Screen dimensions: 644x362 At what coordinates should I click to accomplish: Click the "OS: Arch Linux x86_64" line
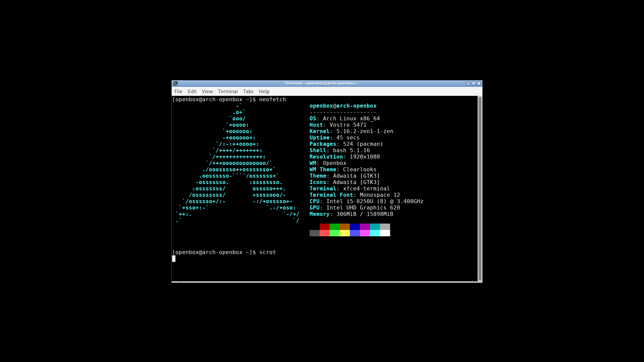[345, 119]
